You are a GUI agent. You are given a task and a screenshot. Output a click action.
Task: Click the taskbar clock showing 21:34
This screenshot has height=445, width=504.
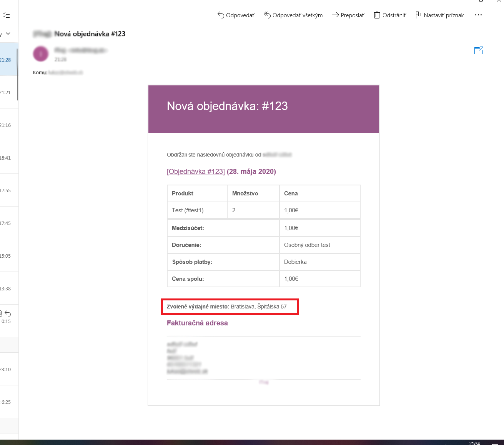[x=474, y=443]
